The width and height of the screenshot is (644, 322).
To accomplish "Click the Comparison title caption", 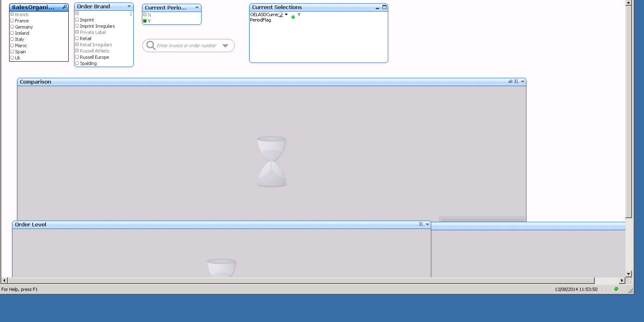I will 36,82.
